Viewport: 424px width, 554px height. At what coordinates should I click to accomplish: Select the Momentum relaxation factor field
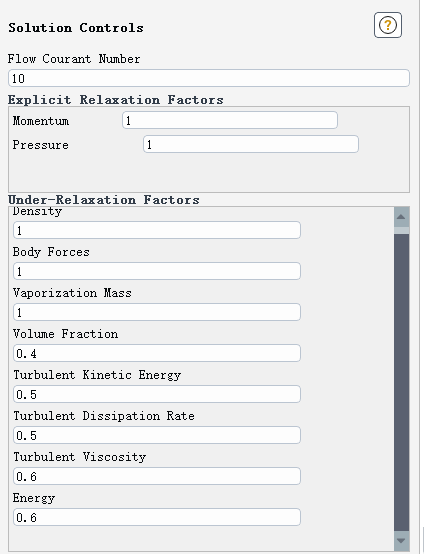pos(230,120)
